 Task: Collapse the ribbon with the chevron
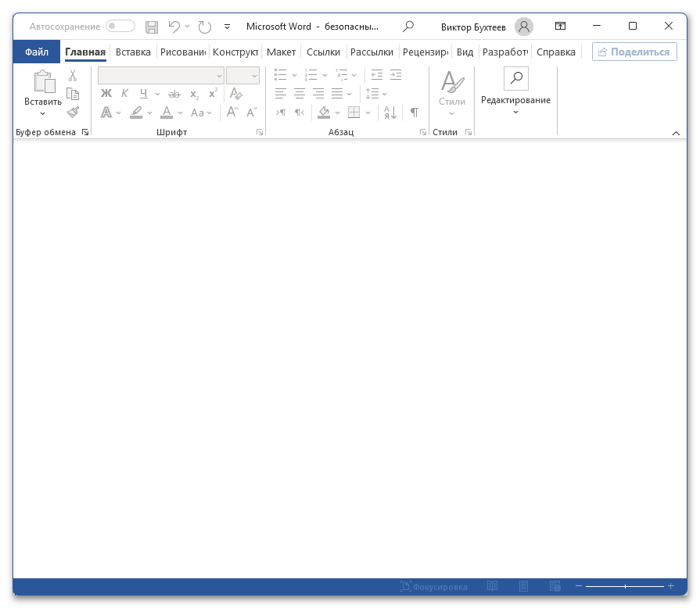pos(677,132)
